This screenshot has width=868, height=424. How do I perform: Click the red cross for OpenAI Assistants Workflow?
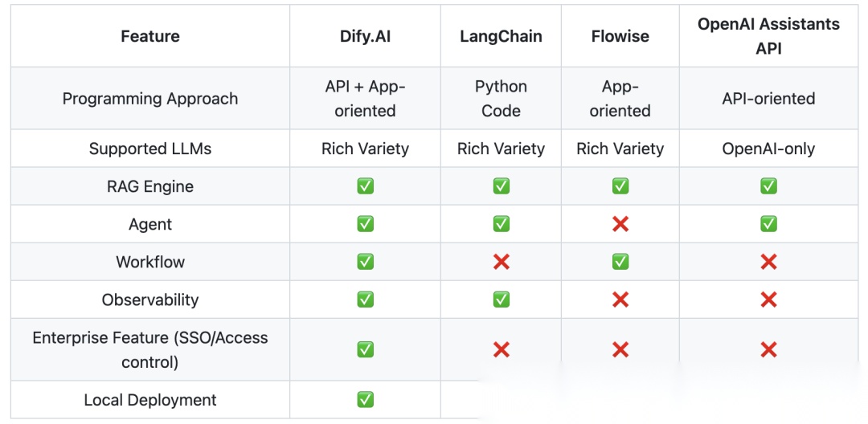point(768,262)
